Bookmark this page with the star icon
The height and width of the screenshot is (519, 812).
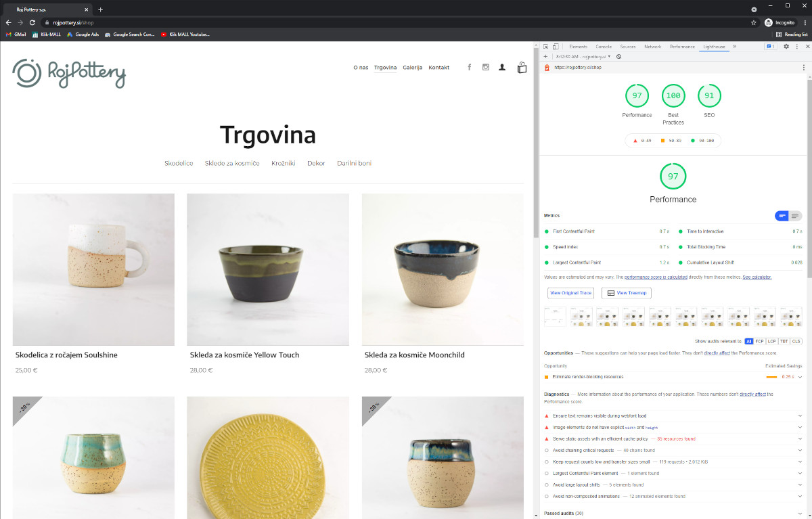pyautogui.click(x=754, y=22)
